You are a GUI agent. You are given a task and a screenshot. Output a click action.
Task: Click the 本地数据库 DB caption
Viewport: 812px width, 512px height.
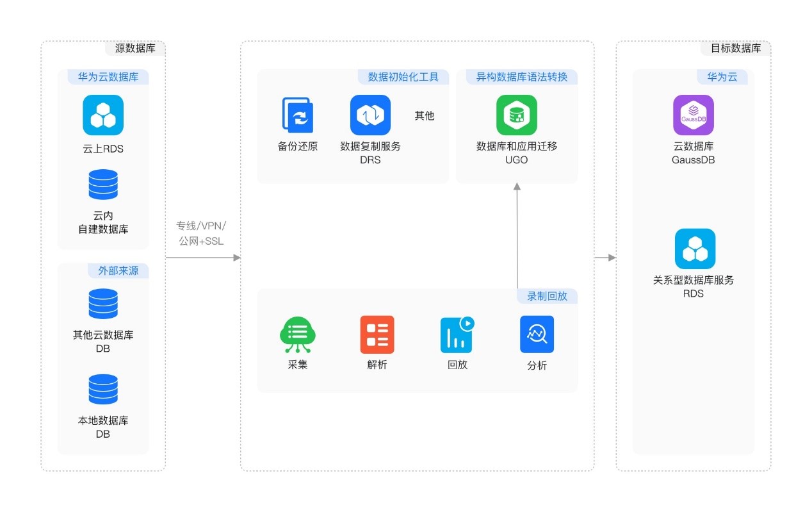(103, 427)
